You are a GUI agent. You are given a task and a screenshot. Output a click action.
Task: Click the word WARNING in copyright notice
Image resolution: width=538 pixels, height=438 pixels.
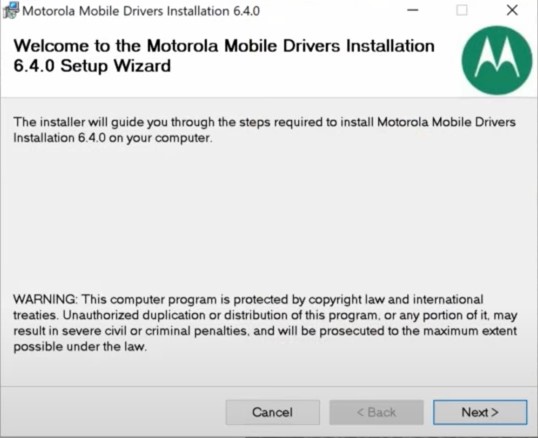(45, 299)
